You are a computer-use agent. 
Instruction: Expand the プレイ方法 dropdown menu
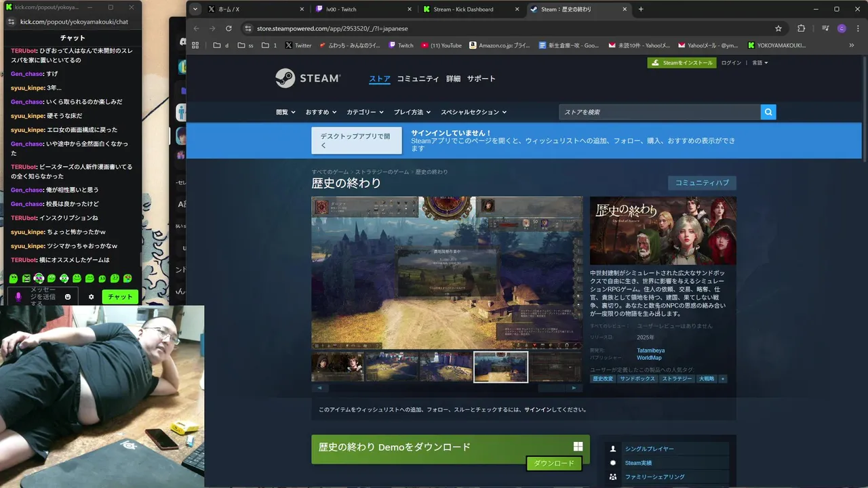coord(412,112)
